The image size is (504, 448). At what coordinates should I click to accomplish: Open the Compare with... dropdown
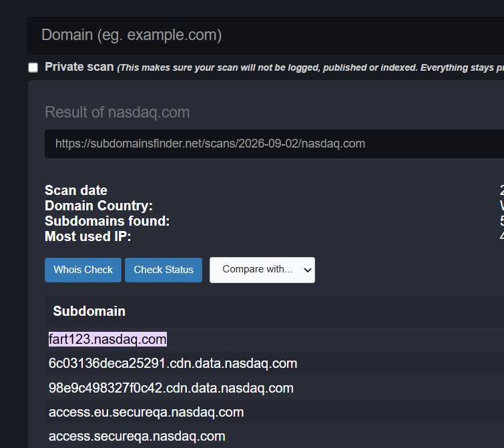[262, 270]
